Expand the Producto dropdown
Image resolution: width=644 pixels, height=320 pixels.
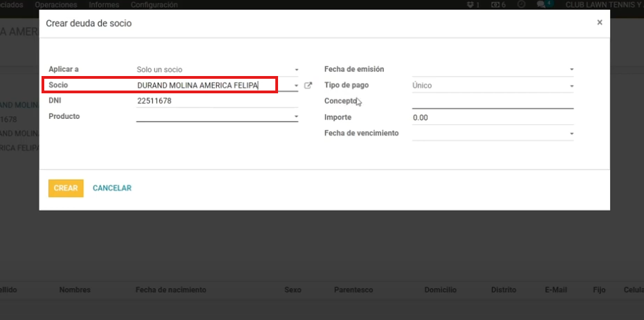pos(297,117)
